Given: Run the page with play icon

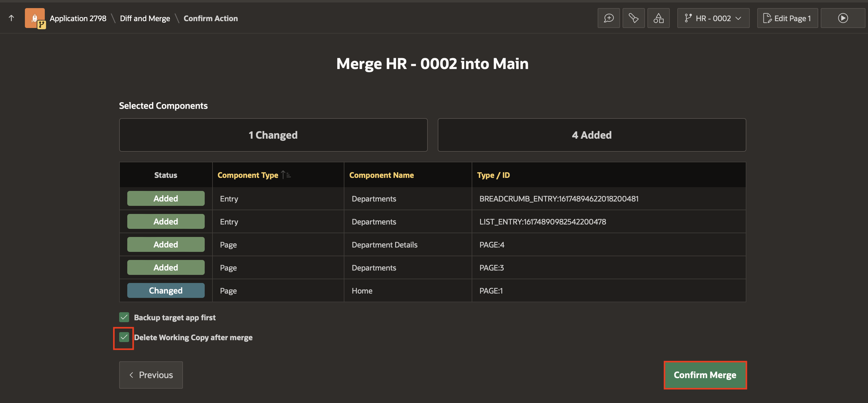Looking at the screenshot, I should [x=843, y=18].
